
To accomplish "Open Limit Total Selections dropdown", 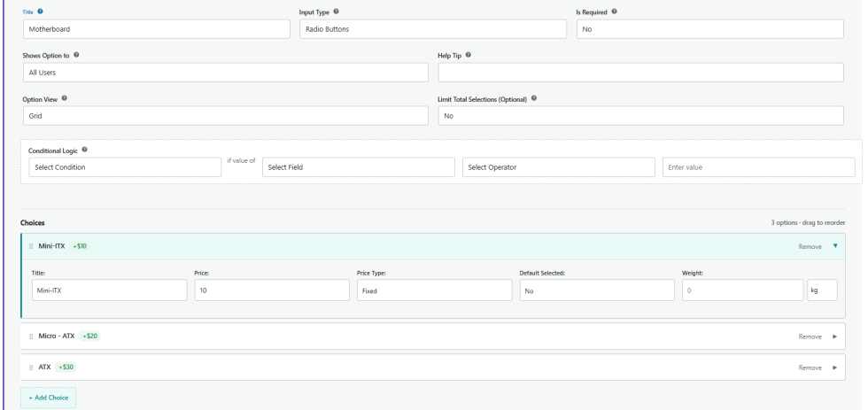I will point(640,116).
